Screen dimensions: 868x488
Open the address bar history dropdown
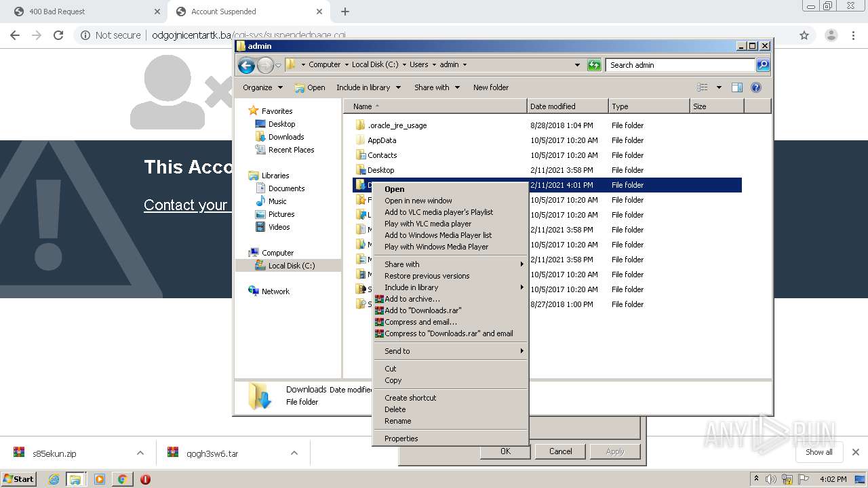[577, 65]
